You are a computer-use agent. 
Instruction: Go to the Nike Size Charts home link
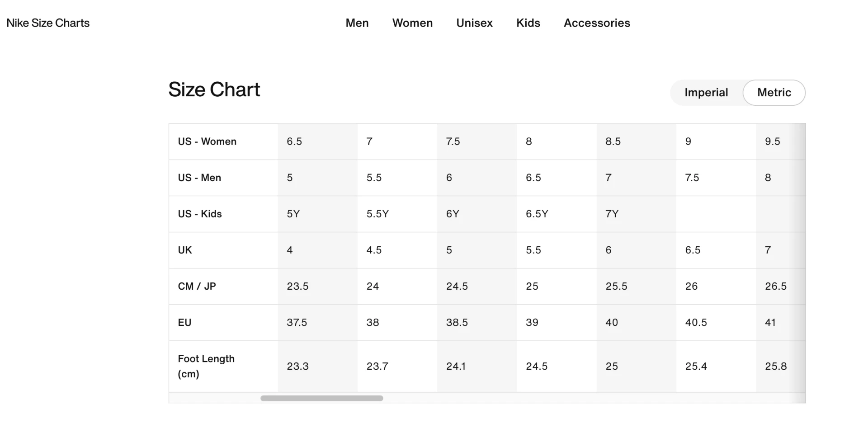[x=48, y=23]
